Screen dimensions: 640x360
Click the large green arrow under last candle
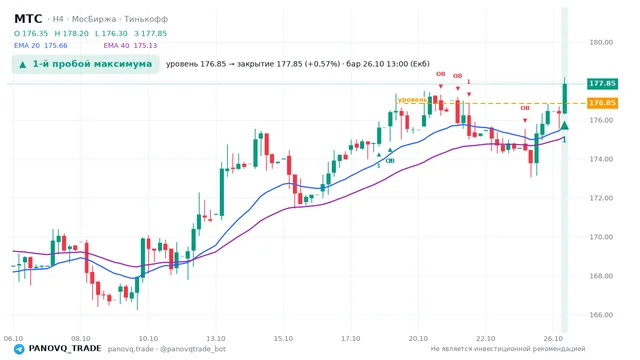(564, 125)
